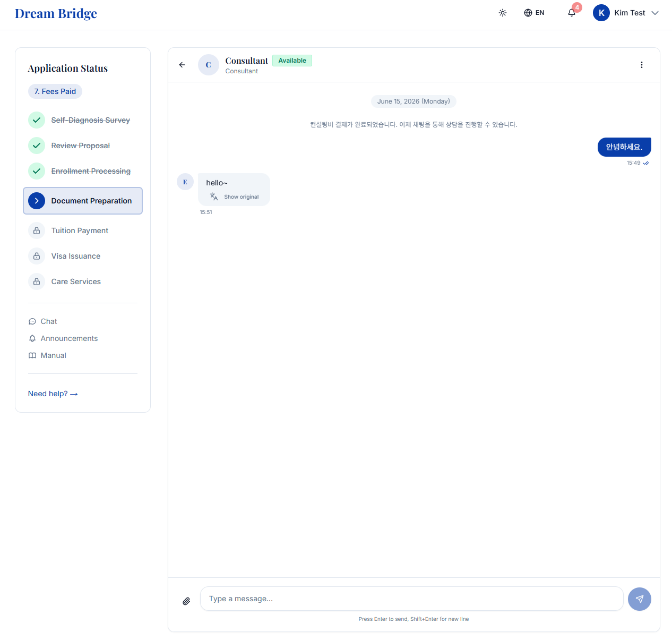This screenshot has height=640, width=672.
Task: Open the Visa Issuance step
Action: (76, 256)
